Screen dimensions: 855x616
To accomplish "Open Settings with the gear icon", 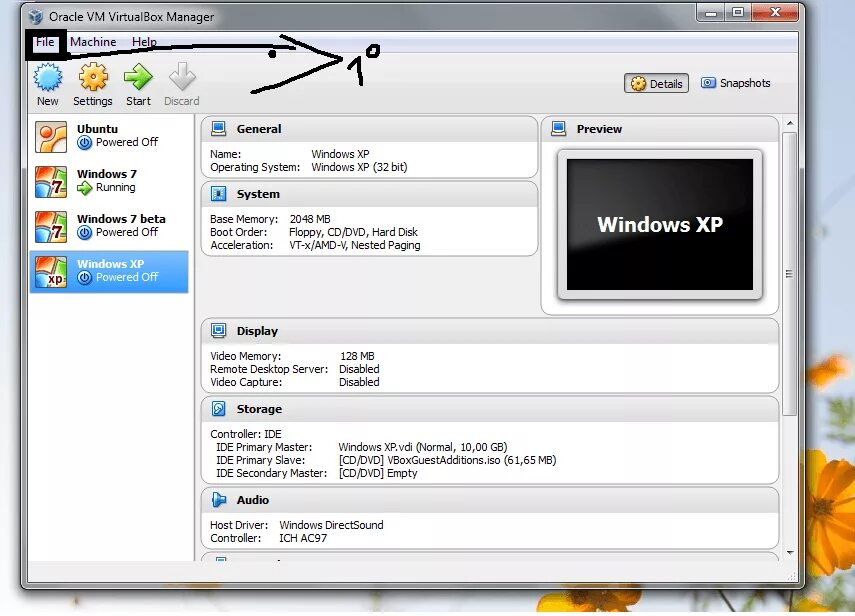I will click(93, 77).
